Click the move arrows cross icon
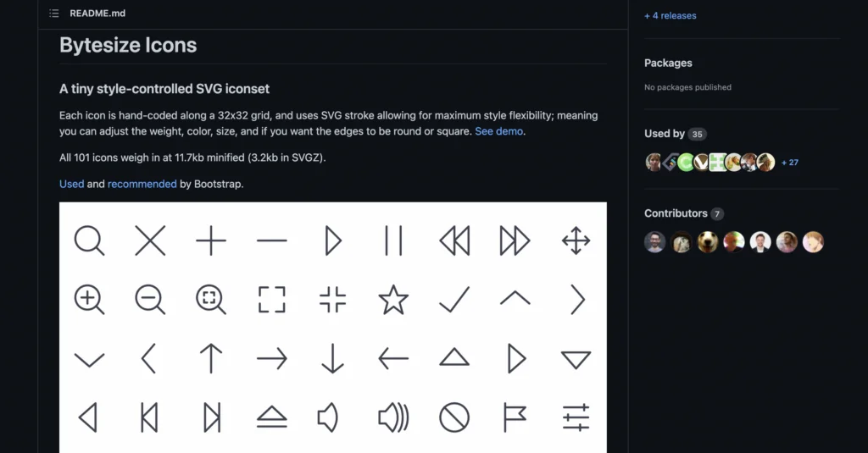The image size is (868, 453). (576, 240)
